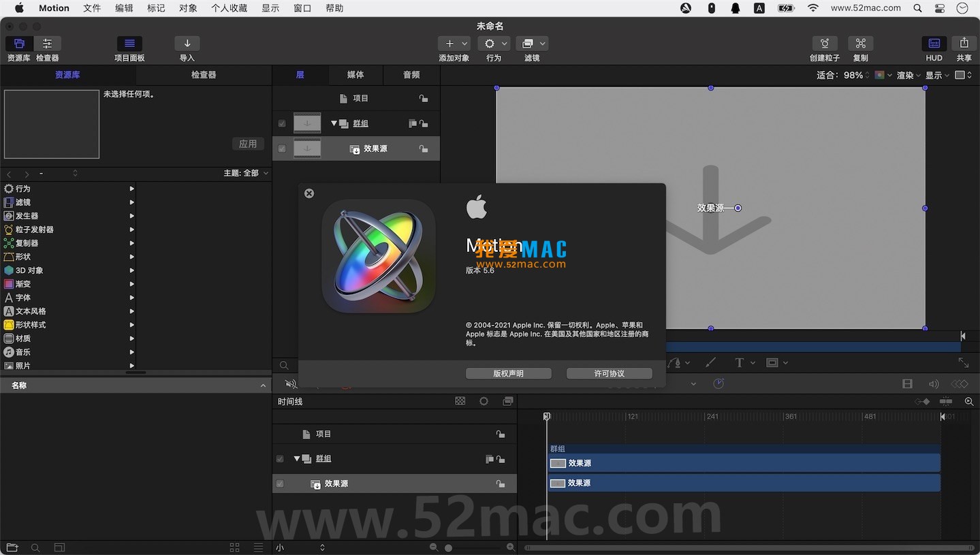The height and width of the screenshot is (555, 980).
Task: Lock the 项目 row in timeline list
Action: click(x=501, y=434)
